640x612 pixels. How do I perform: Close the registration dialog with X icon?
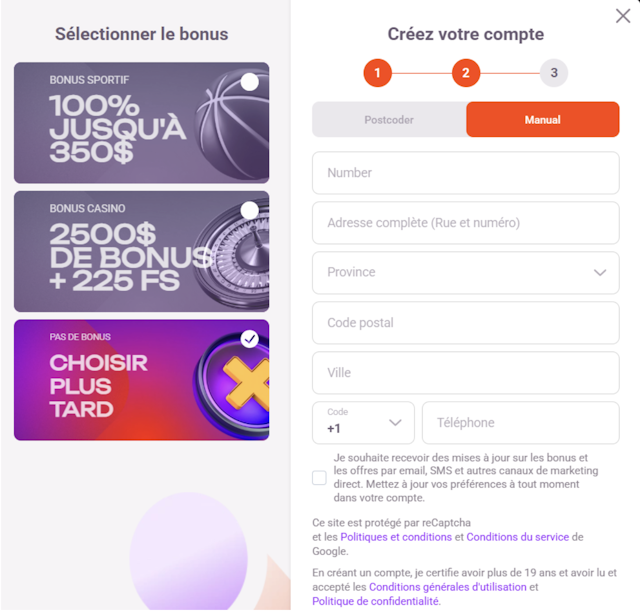[622, 16]
